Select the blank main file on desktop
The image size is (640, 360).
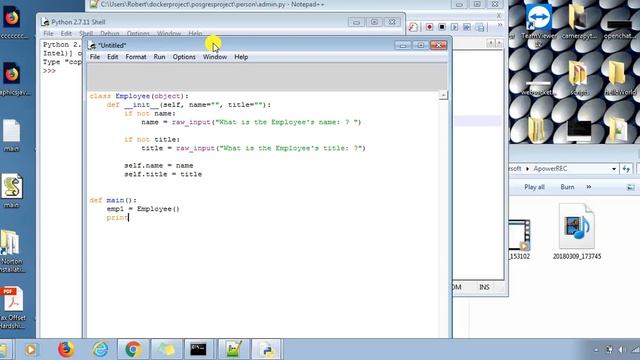(11, 136)
